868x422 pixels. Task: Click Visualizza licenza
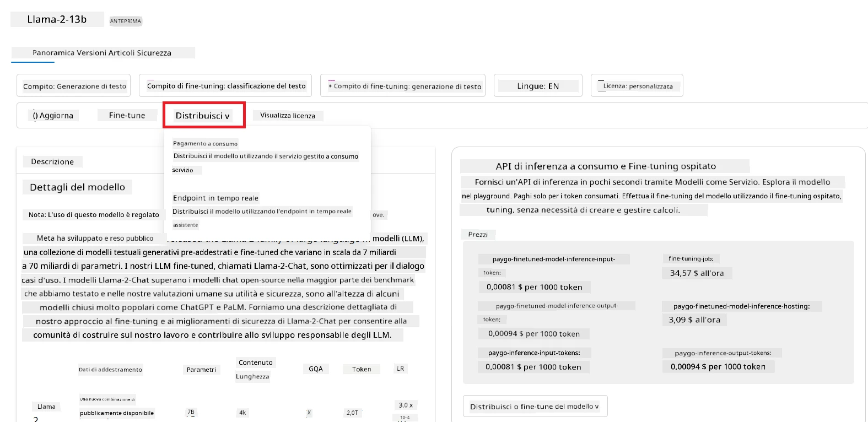click(288, 115)
